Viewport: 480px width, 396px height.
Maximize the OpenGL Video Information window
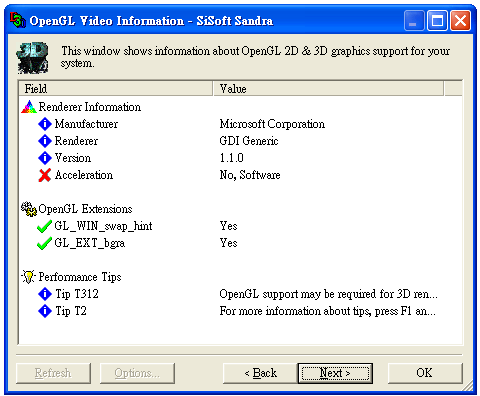(437, 21)
